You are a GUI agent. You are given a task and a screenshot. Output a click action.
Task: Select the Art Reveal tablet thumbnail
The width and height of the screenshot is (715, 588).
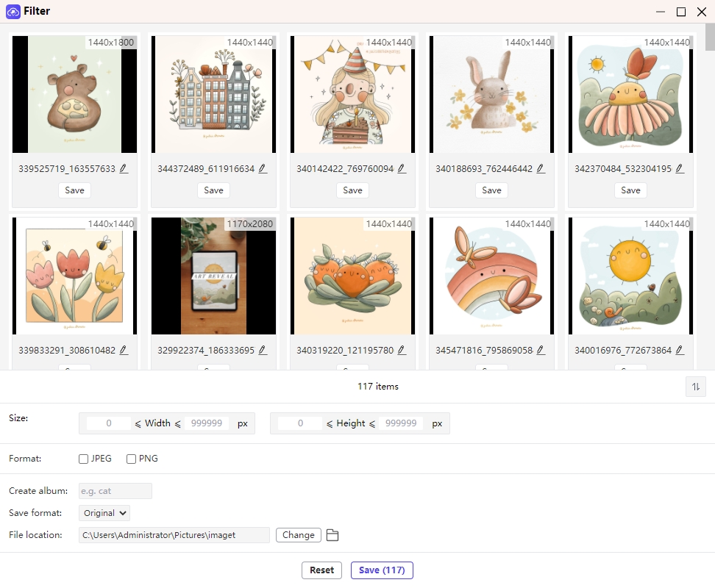tap(214, 276)
